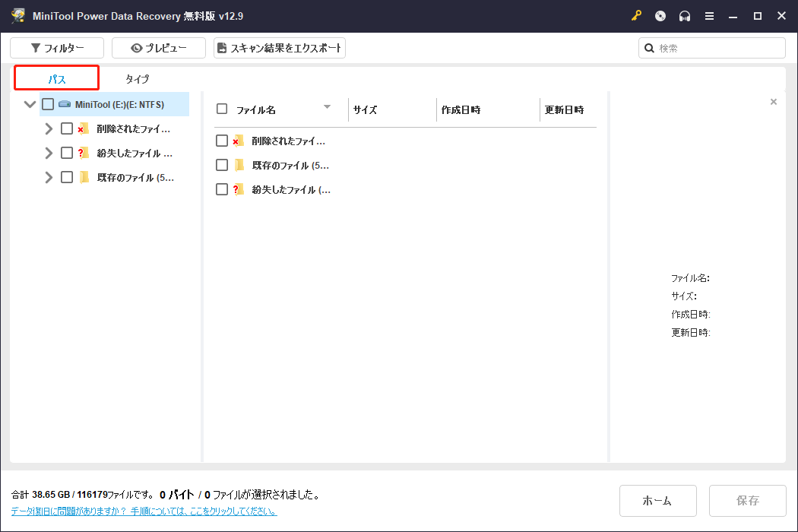The width and height of the screenshot is (798, 532).
Task: Select 紛失したファイル row in file list
Action: pyautogui.click(x=405, y=189)
